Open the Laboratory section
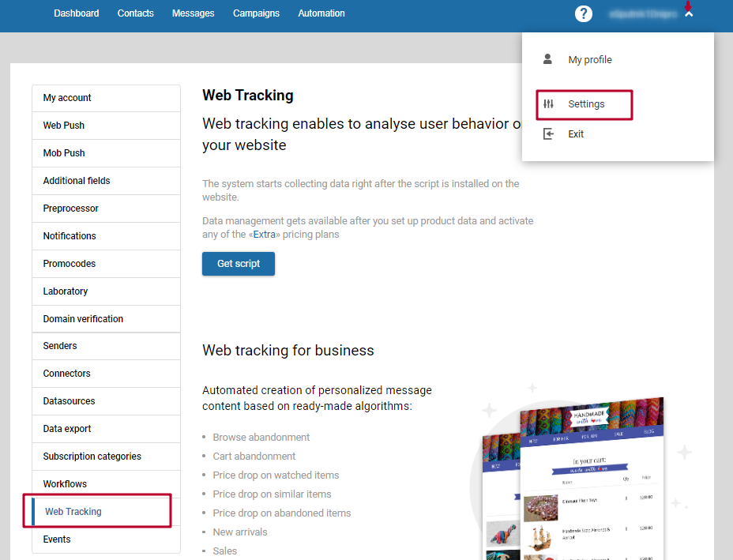 point(106,291)
